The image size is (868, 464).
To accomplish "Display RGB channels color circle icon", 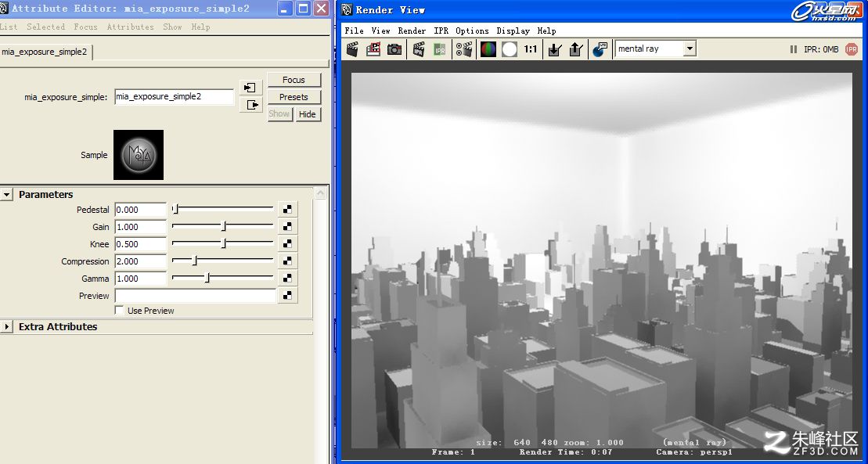I will click(488, 49).
